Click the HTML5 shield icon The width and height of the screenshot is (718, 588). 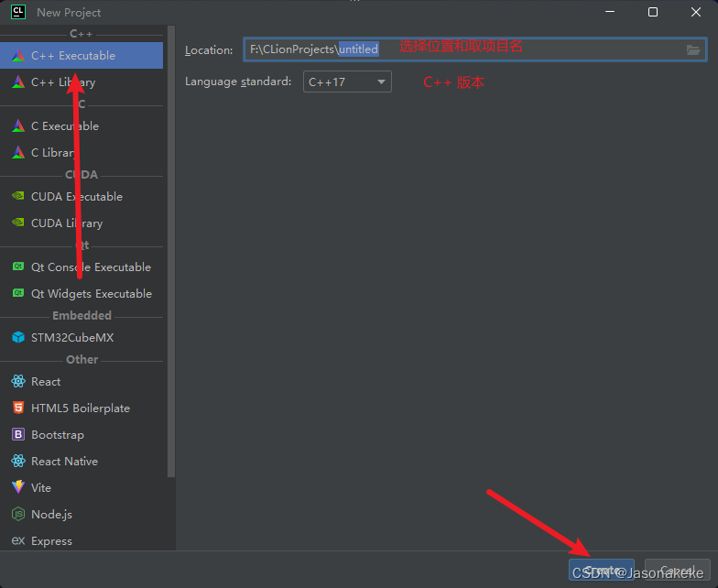pos(18,408)
